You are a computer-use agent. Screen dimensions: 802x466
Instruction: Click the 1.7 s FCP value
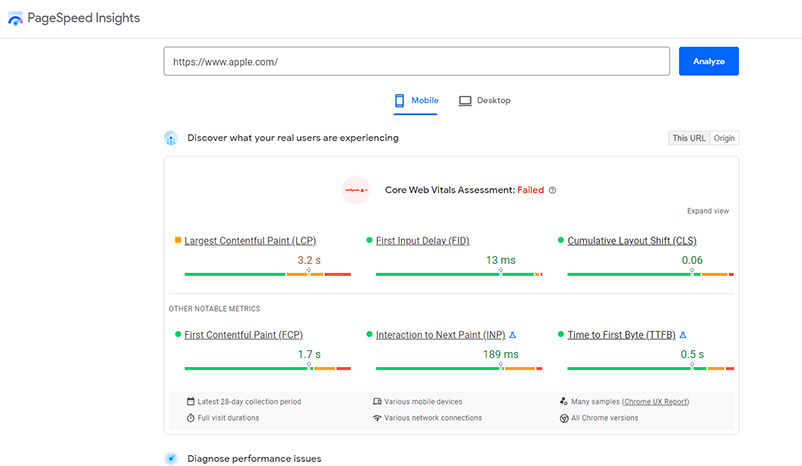[x=309, y=354]
